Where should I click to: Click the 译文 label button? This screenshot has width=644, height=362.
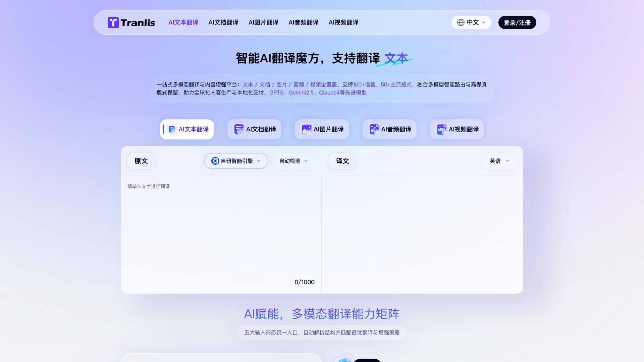point(342,161)
